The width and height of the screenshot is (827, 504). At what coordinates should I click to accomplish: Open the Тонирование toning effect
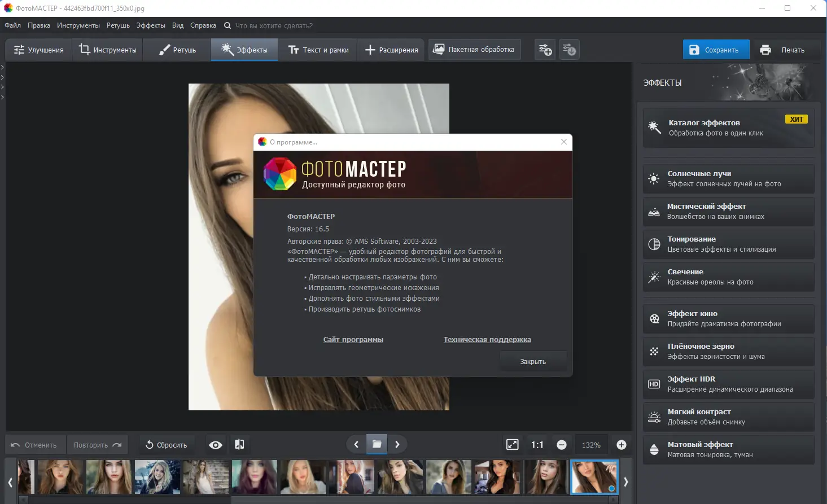pyautogui.click(x=728, y=244)
